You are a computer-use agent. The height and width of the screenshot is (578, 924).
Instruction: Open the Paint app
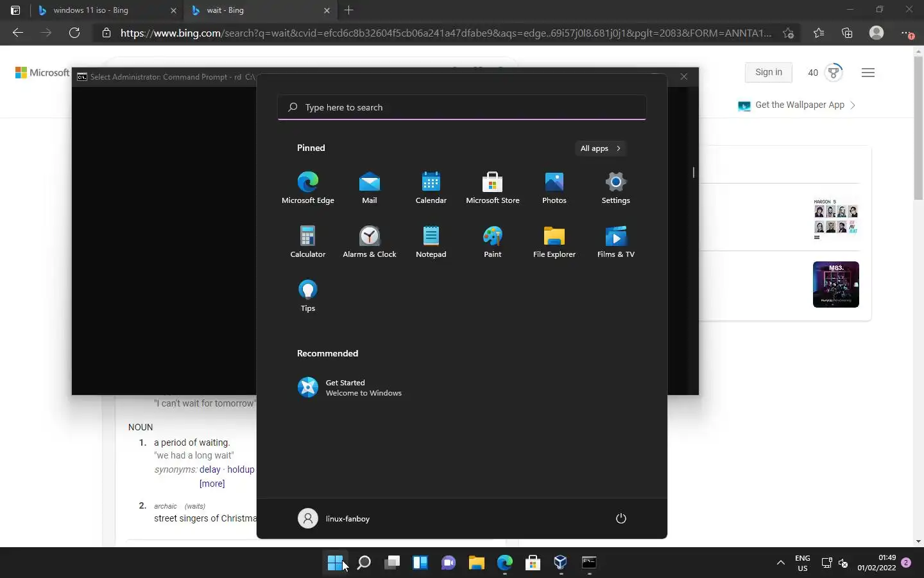[x=493, y=241]
